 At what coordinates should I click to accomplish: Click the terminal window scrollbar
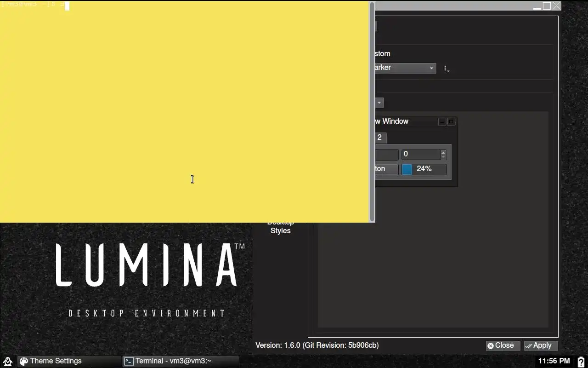pos(372,111)
